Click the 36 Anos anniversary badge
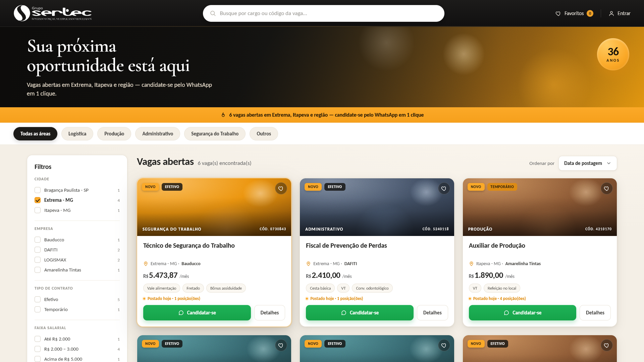 click(613, 54)
